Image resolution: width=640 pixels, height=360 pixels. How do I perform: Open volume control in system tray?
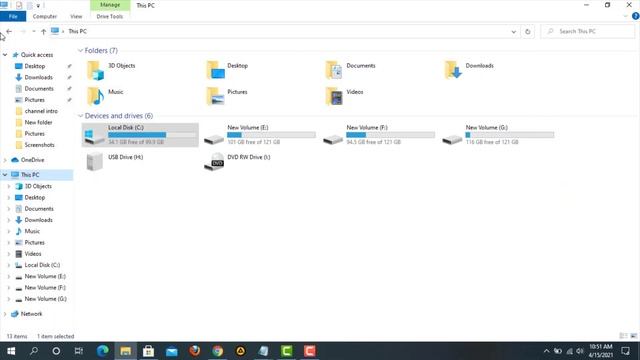click(580, 351)
